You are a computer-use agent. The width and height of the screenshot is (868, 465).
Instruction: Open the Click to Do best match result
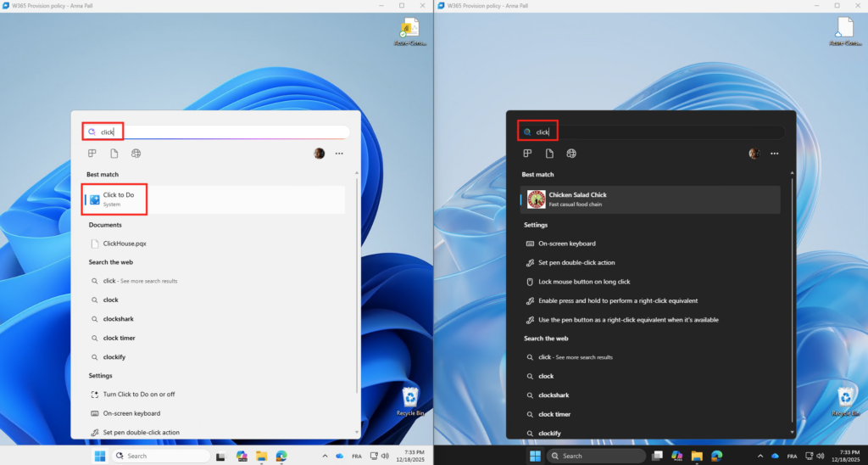tap(119, 199)
